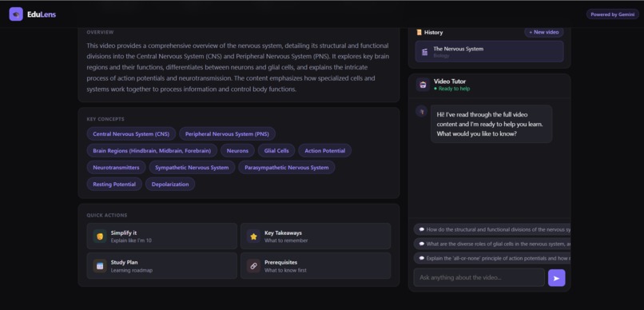Image resolution: width=644 pixels, height=310 pixels.
Task: Choose the all-or-none principle suggestion
Action: (x=492, y=258)
